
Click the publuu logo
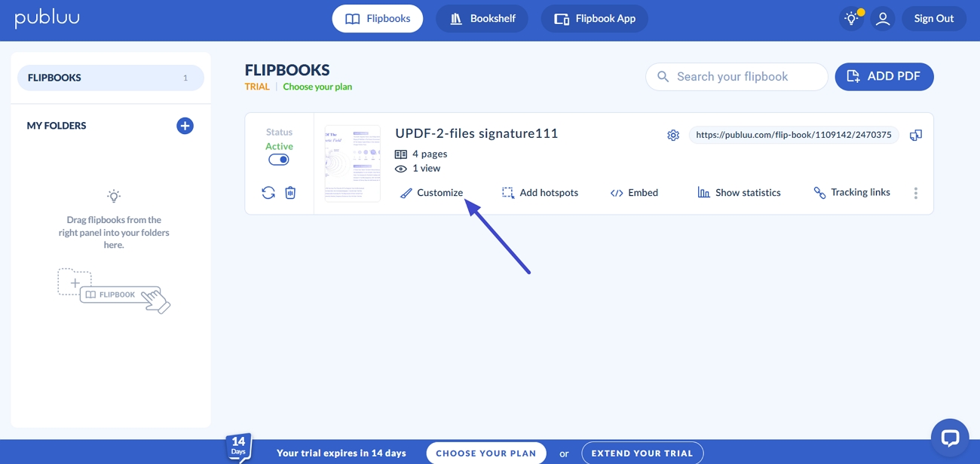coord(47,18)
